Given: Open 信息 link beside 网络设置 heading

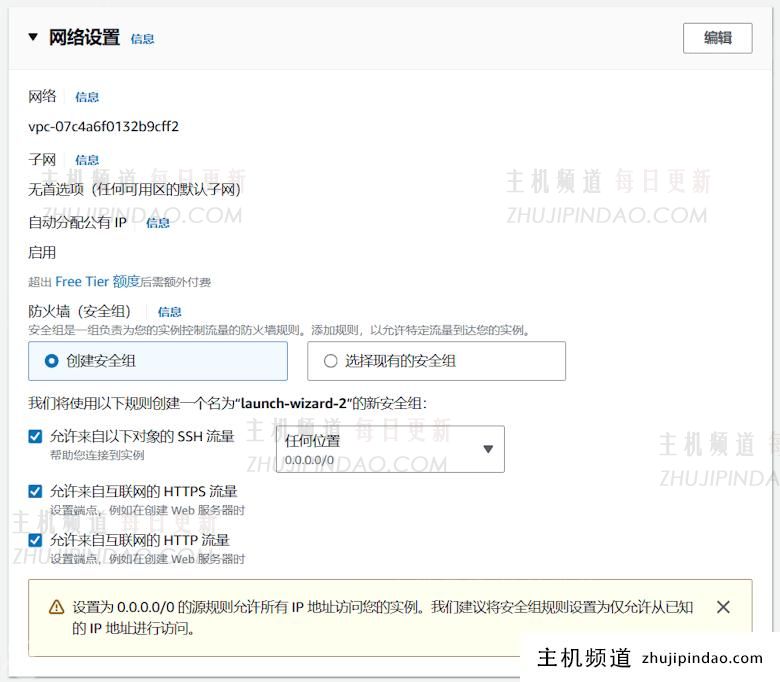Looking at the screenshot, I should click(142, 39).
